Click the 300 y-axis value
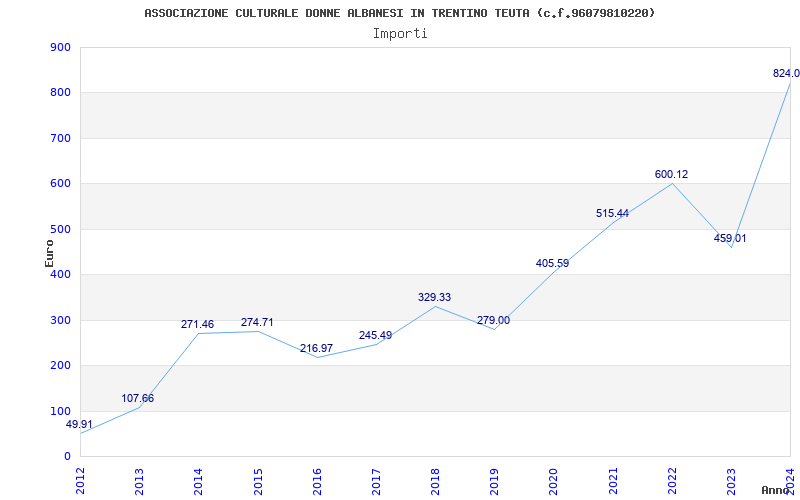 tap(60, 320)
